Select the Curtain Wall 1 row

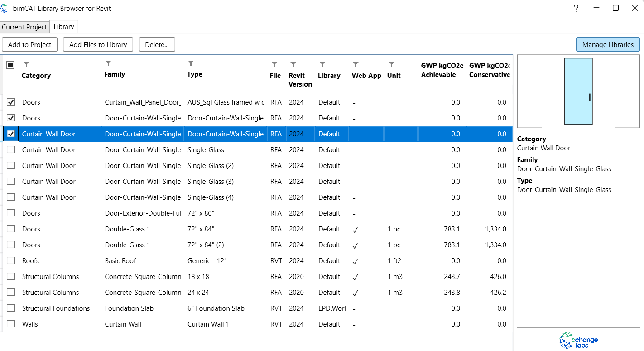208,324
